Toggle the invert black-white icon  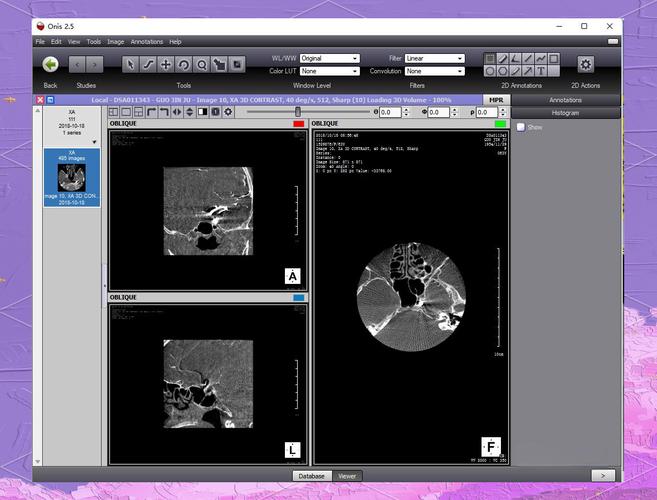pos(202,112)
